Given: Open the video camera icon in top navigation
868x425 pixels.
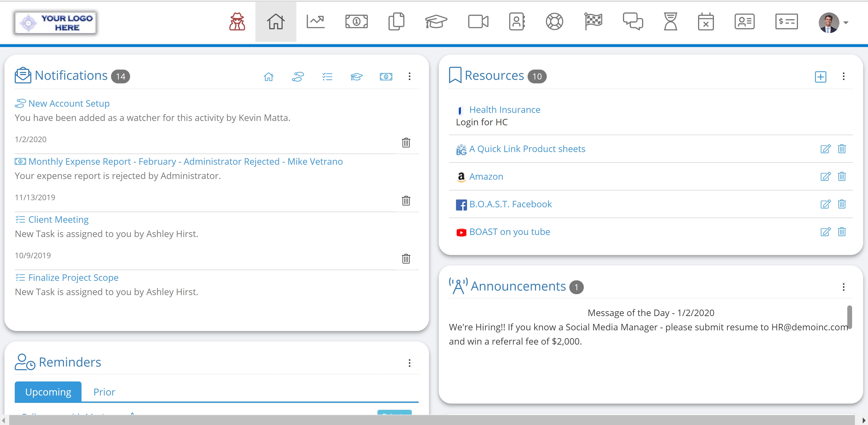Looking at the screenshot, I should (478, 22).
